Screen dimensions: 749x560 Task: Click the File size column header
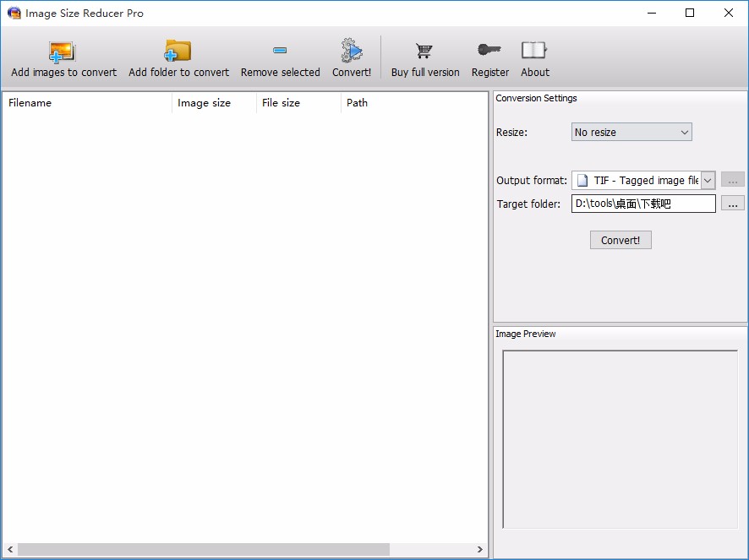point(298,103)
